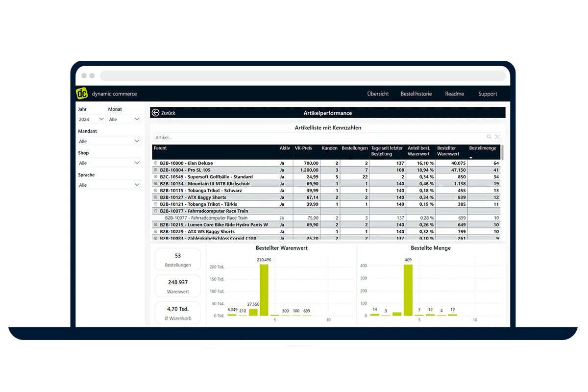
Task: Click the Ø Warenkorb card showing 4,70 Tsd.
Action: pyautogui.click(x=177, y=313)
